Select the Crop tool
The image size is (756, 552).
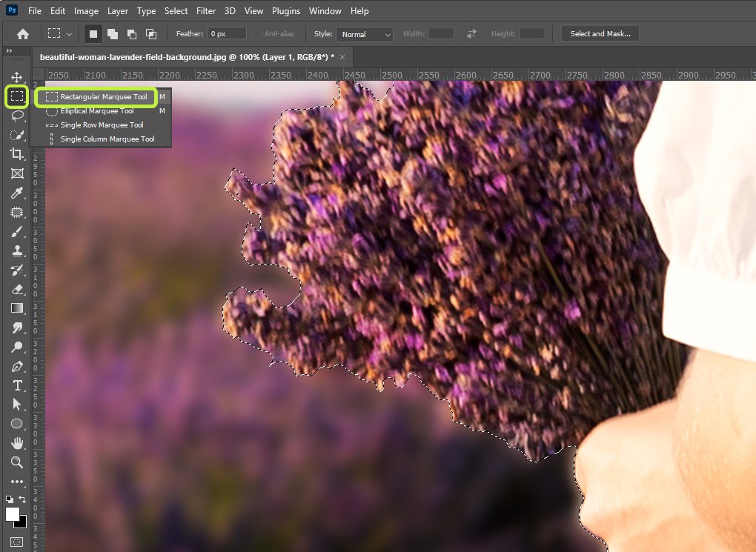click(x=17, y=154)
